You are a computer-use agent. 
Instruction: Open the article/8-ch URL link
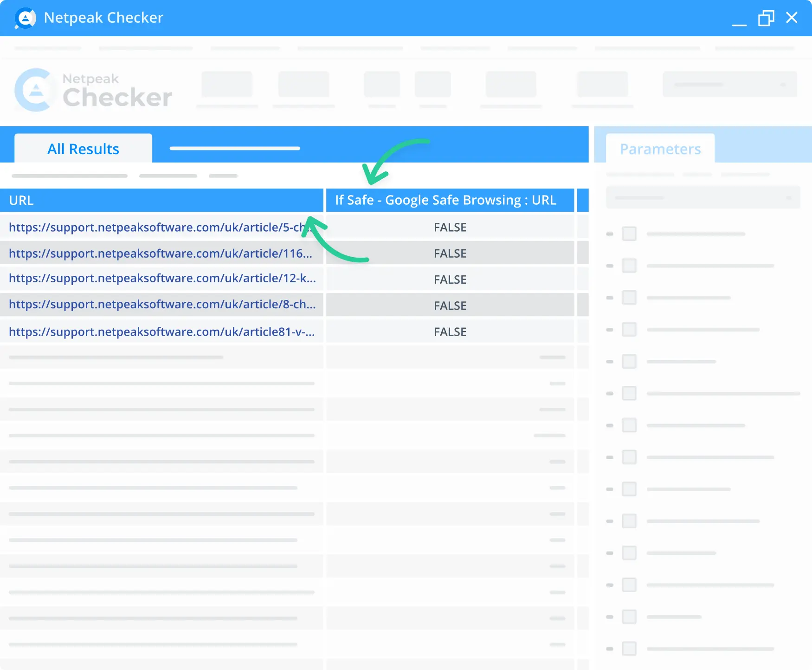[x=162, y=304]
